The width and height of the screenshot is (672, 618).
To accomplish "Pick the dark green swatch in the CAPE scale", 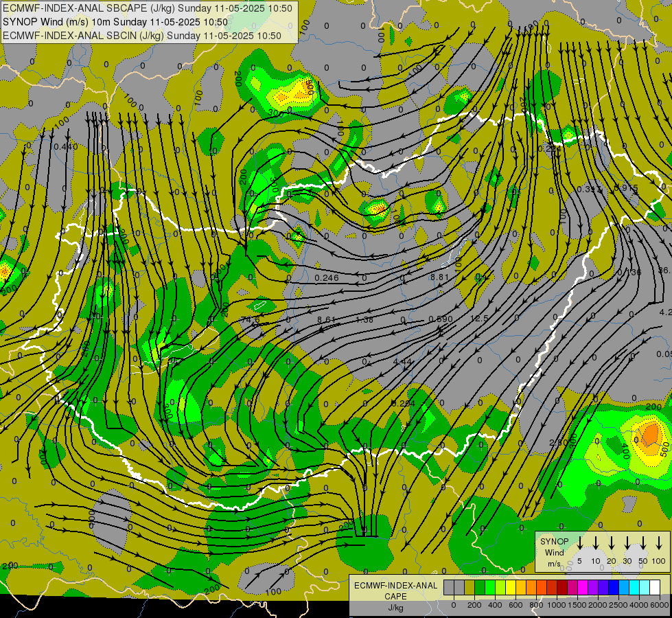I will (x=480, y=588).
